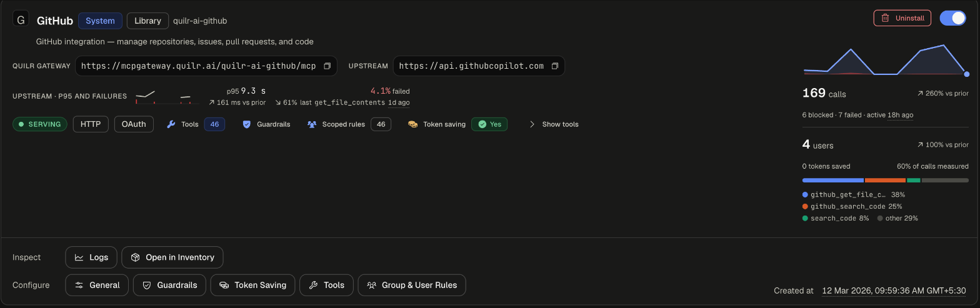Click the other 29% legend entry

point(897,219)
